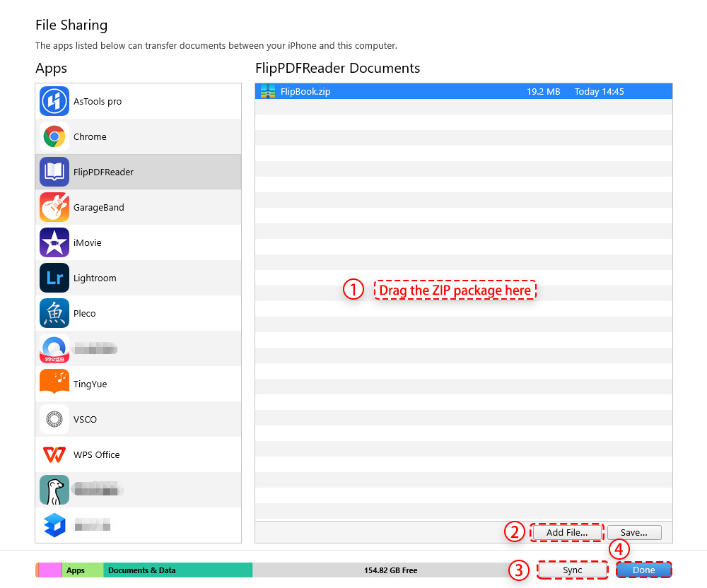Viewport: 707px width, 588px height.
Task: Click the pink storage bar segment
Action: (x=50, y=570)
